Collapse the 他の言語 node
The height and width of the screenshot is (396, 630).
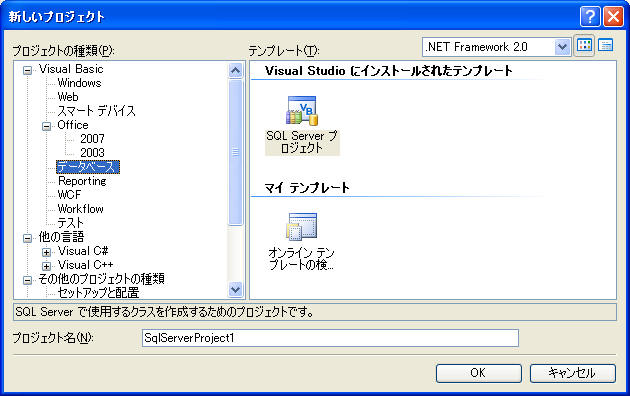point(27,239)
